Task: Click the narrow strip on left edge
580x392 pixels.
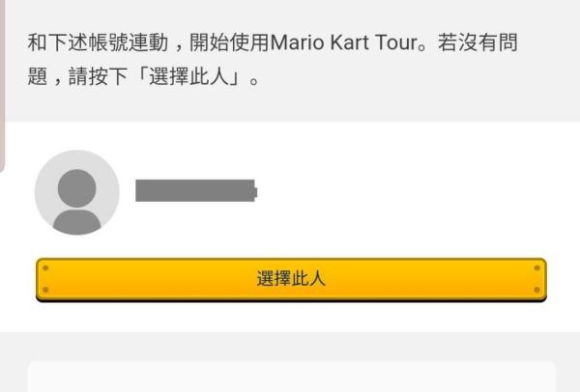Action: tap(3, 87)
